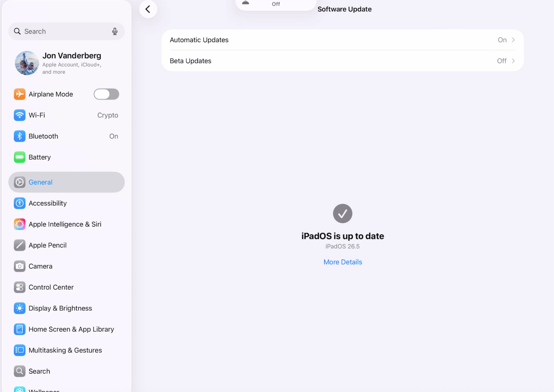Open Jon Vanderberg Apple Account
The width and height of the screenshot is (554, 392).
pos(66,63)
